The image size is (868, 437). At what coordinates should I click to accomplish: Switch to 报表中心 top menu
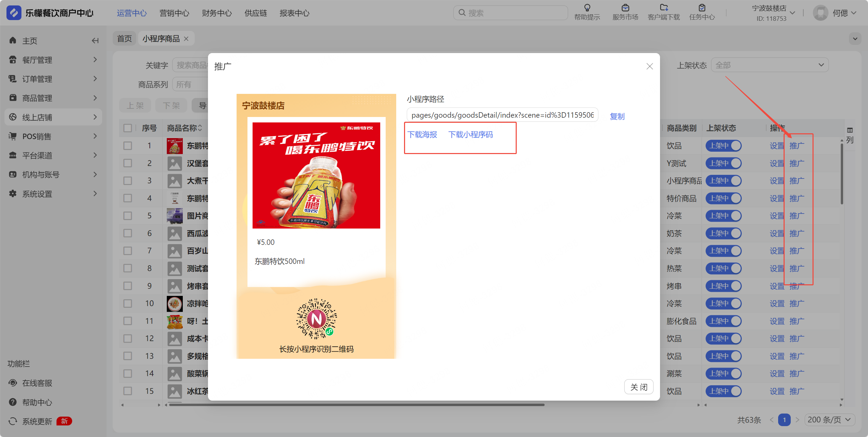tap(294, 13)
